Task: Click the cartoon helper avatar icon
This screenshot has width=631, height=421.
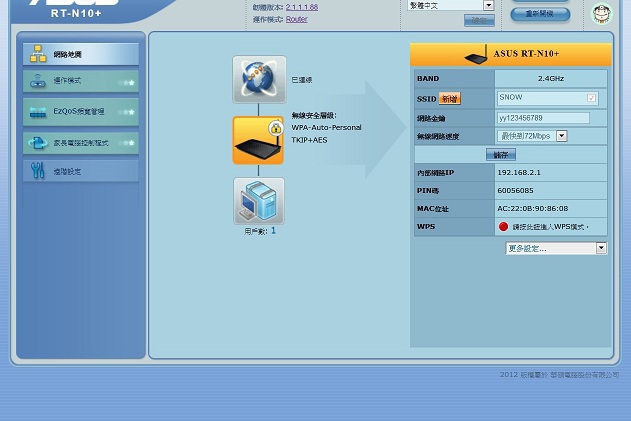Action: click(x=602, y=13)
